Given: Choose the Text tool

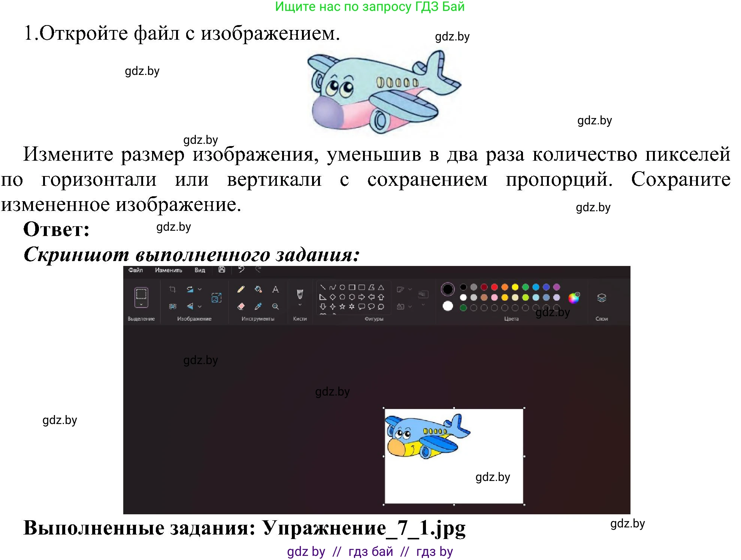Looking at the screenshot, I should tap(275, 288).
